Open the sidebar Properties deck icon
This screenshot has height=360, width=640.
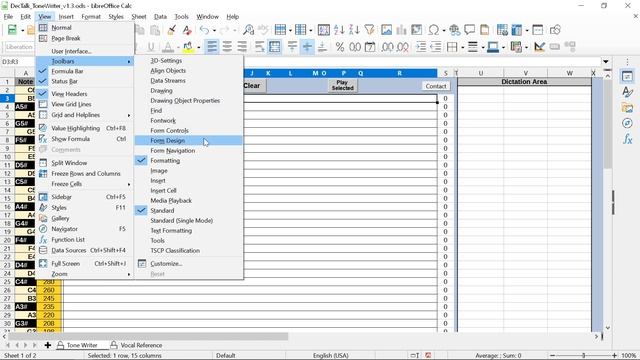[x=627, y=77]
